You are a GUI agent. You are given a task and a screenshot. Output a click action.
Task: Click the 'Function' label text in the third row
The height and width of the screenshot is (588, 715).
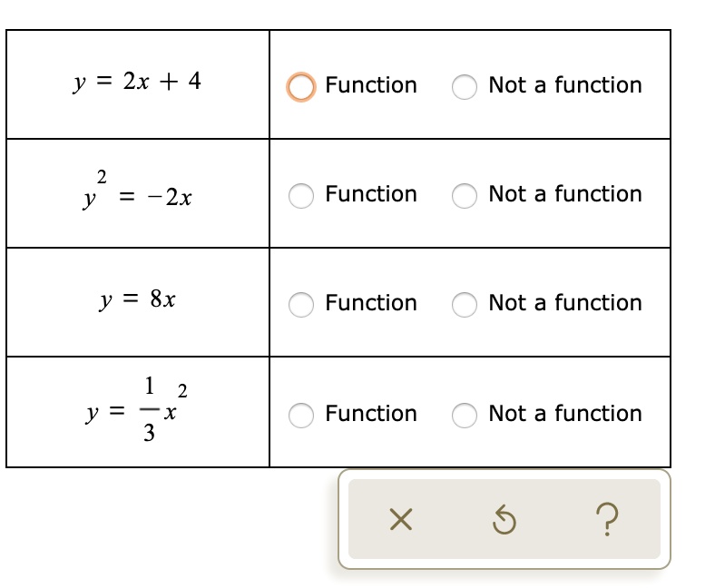tap(371, 303)
